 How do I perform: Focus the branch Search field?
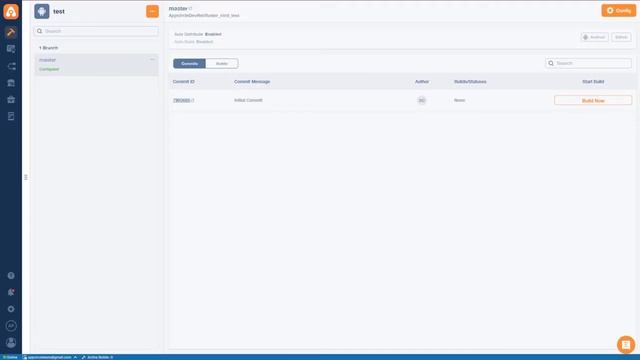click(x=96, y=31)
